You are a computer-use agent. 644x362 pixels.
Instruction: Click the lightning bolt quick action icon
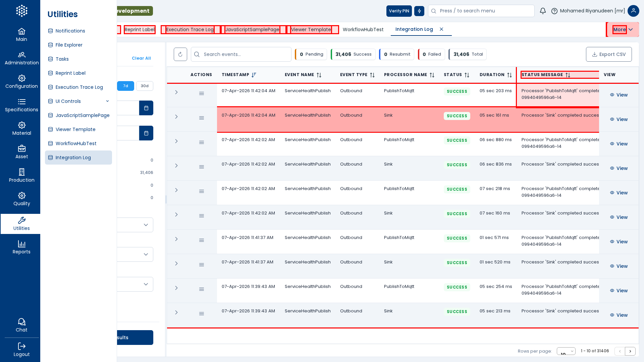tap(419, 11)
